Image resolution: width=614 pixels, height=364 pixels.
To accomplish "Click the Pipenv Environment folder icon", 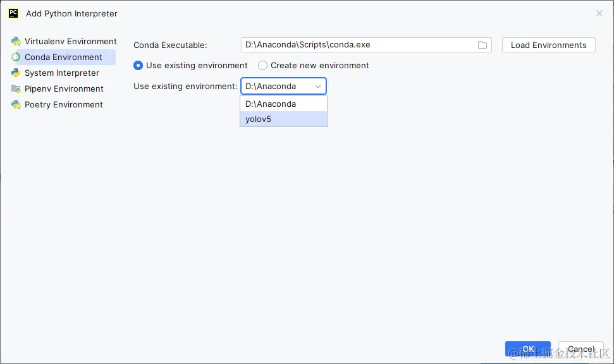I will click(16, 89).
